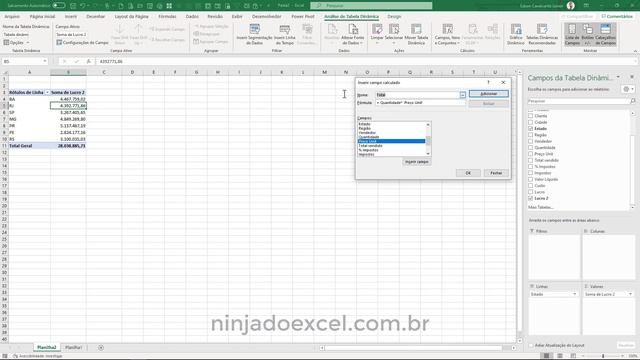Click the Fechar button

(x=496, y=173)
